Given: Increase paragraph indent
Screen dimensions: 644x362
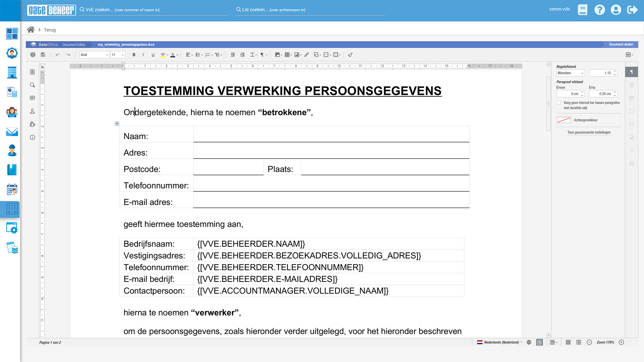Looking at the screenshot, I should [x=242, y=55].
